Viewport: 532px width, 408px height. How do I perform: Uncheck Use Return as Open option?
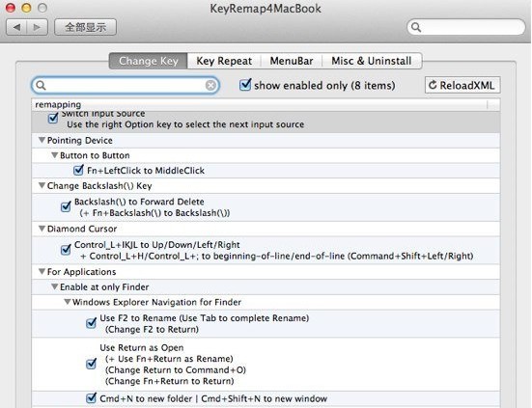click(92, 364)
